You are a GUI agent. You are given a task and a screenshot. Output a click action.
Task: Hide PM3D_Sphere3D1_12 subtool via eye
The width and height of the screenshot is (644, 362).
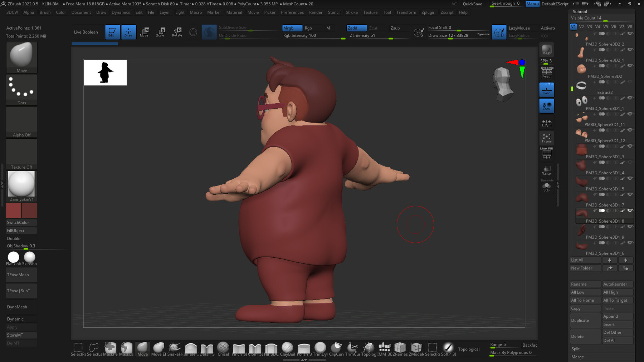click(x=630, y=130)
